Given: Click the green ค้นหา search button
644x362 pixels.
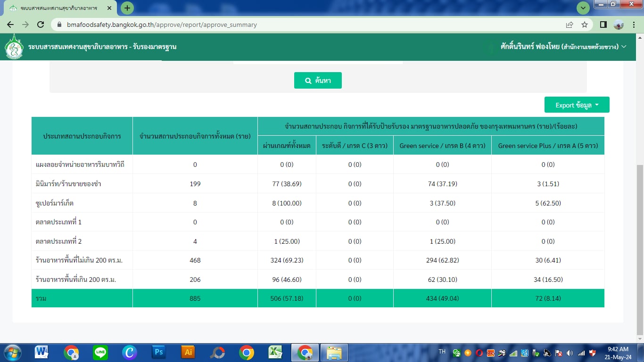Looking at the screenshot, I should 318,81.
